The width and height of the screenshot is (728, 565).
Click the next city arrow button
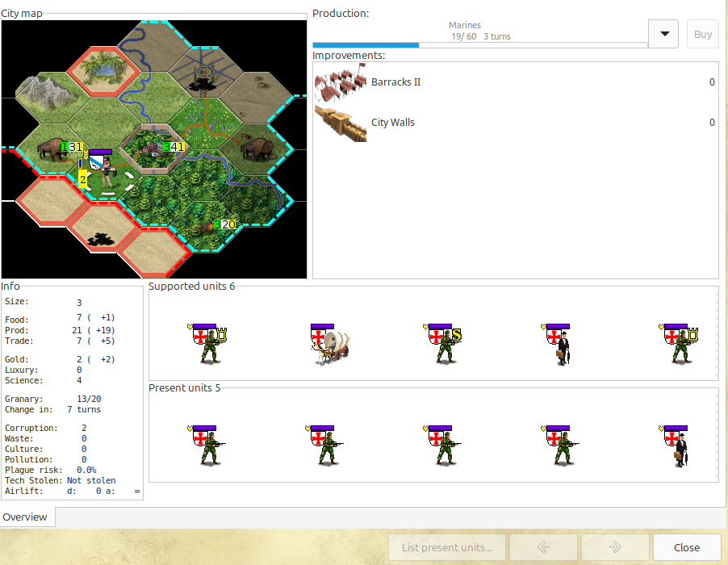click(x=614, y=546)
